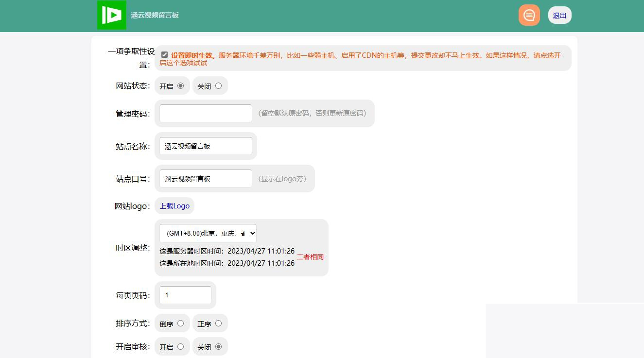This screenshot has height=358, width=644.
Task: Click 上载Logo button
Action: [x=174, y=205]
